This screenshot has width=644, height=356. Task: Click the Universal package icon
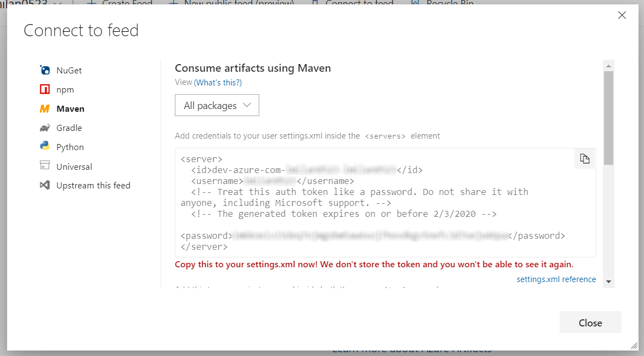point(45,165)
